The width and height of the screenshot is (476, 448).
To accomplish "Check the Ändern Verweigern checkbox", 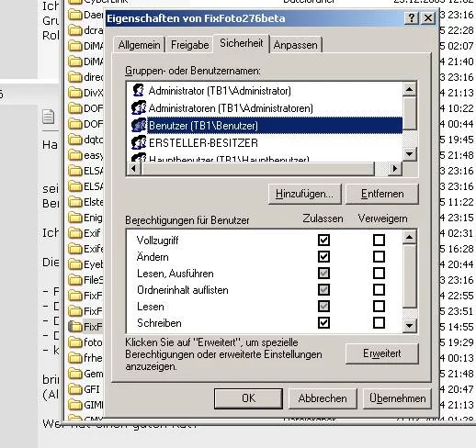I will [x=379, y=256].
